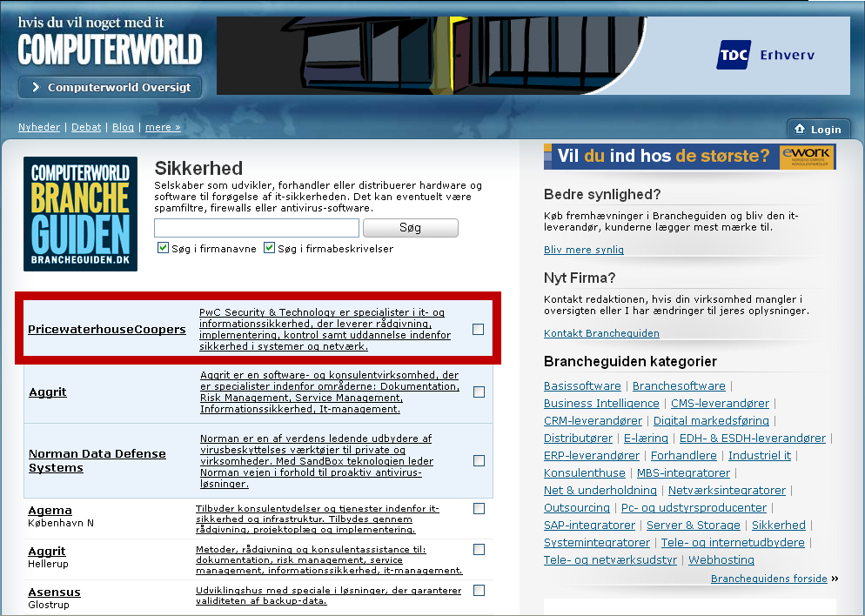Open SAP-integratorer category
Image resolution: width=865 pixels, height=616 pixels.
(x=590, y=525)
